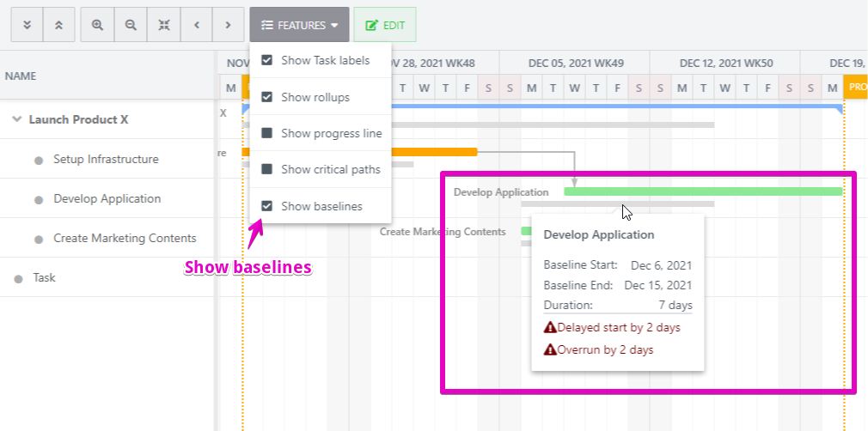Enable Show critical paths option
This screenshot has height=431, width=868.
tap(266, 169)
